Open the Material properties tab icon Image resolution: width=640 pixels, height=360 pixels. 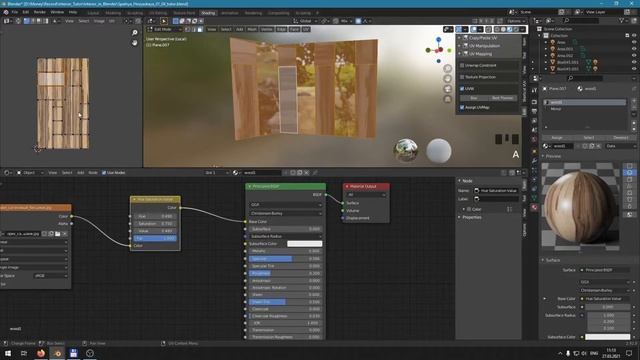[534, 207]
